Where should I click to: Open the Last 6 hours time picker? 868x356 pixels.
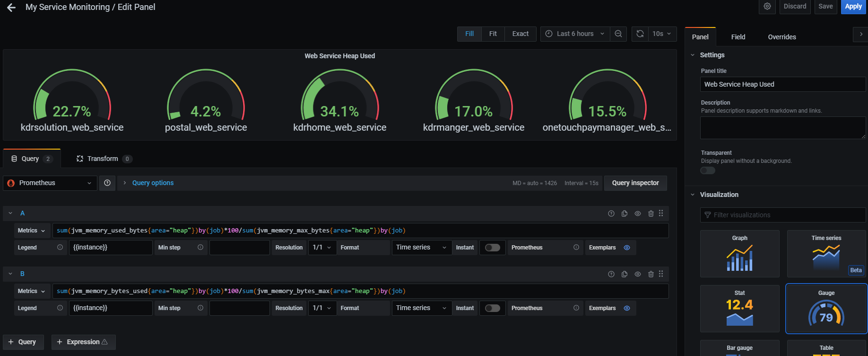(x=575, y=34)
